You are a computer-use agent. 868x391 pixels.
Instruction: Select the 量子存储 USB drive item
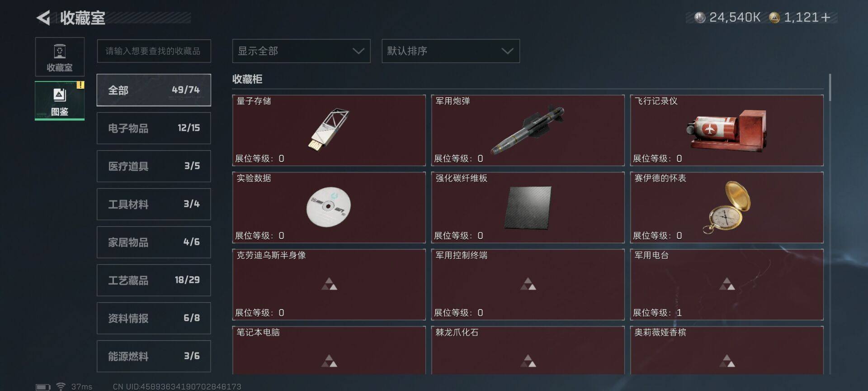pos(329,130)
